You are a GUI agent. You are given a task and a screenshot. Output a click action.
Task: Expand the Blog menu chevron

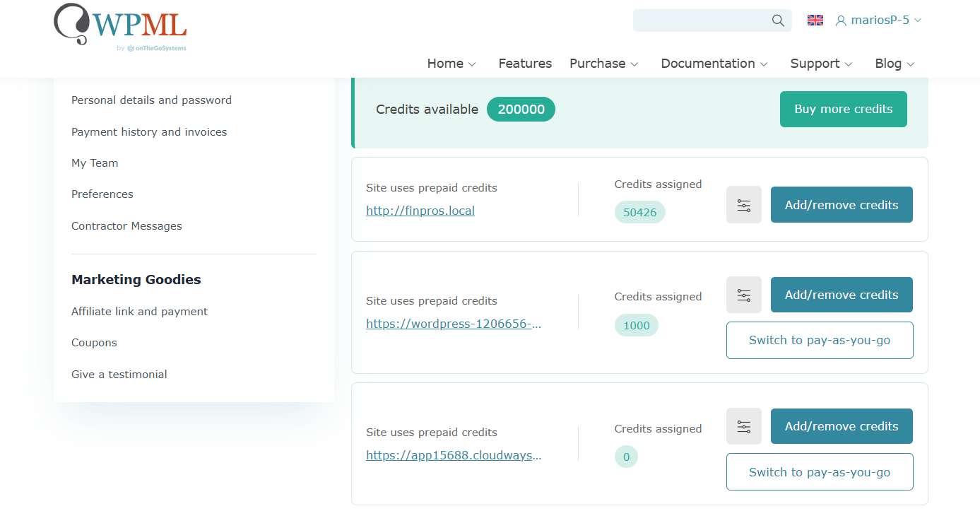911,64
